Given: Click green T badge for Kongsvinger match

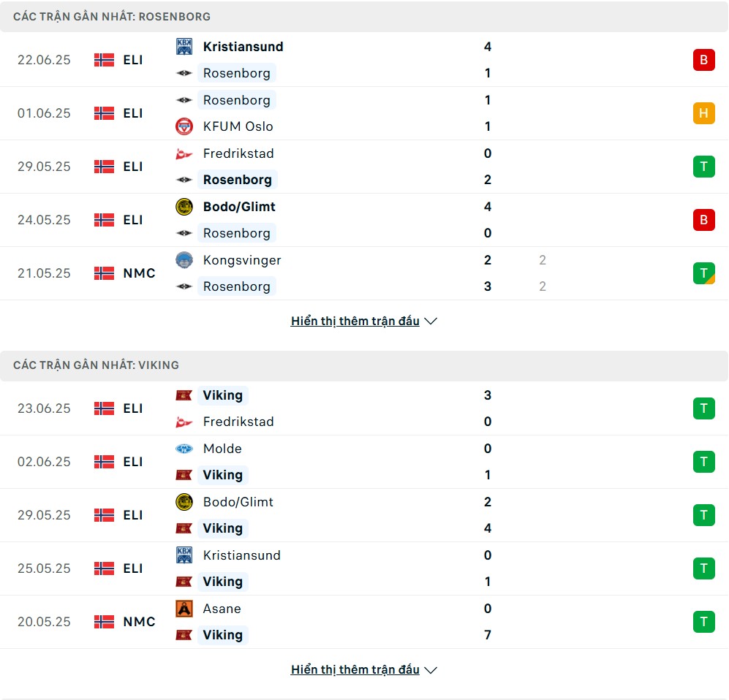Looking at the screenshot, I should pyautogui.click(x=704, y=273).
